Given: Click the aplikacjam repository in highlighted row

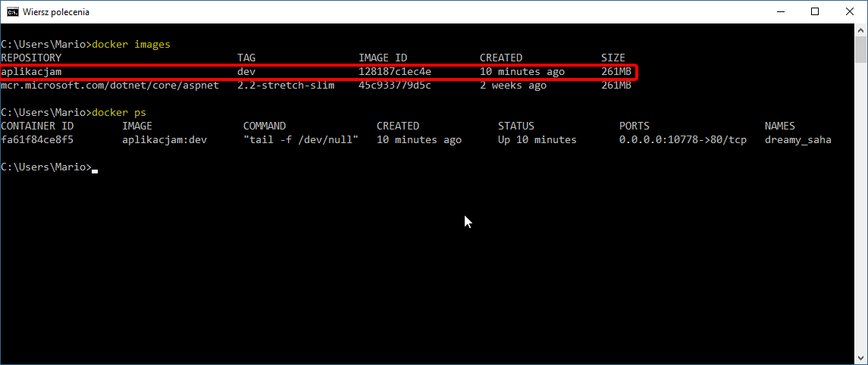Looking at the screenshot, I should coord(31,72).
